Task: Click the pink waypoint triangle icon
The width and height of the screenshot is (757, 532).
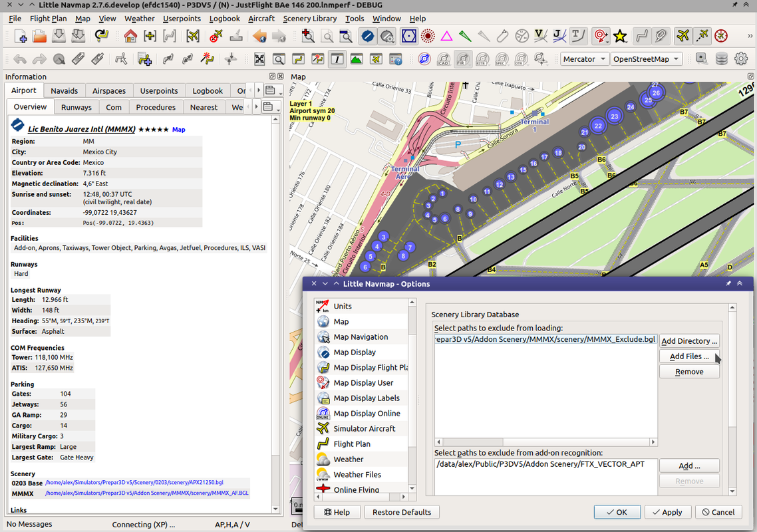Action: (x=446, y=36)
